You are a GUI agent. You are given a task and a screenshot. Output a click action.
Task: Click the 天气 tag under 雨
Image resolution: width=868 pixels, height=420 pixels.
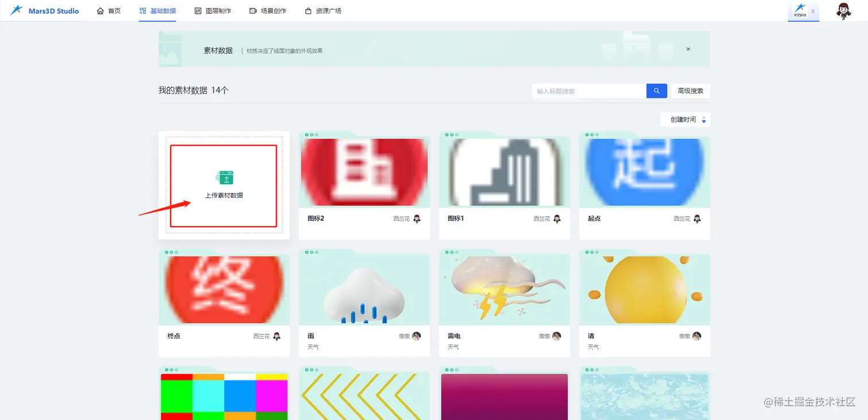pyautogui.click(x=313, y=347)
